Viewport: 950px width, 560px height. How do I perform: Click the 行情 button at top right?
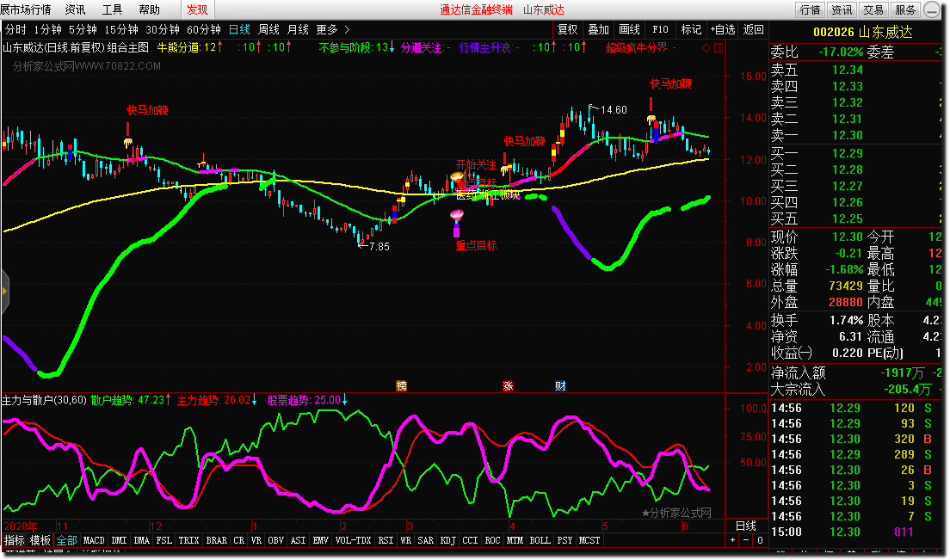tap(810, 9)
